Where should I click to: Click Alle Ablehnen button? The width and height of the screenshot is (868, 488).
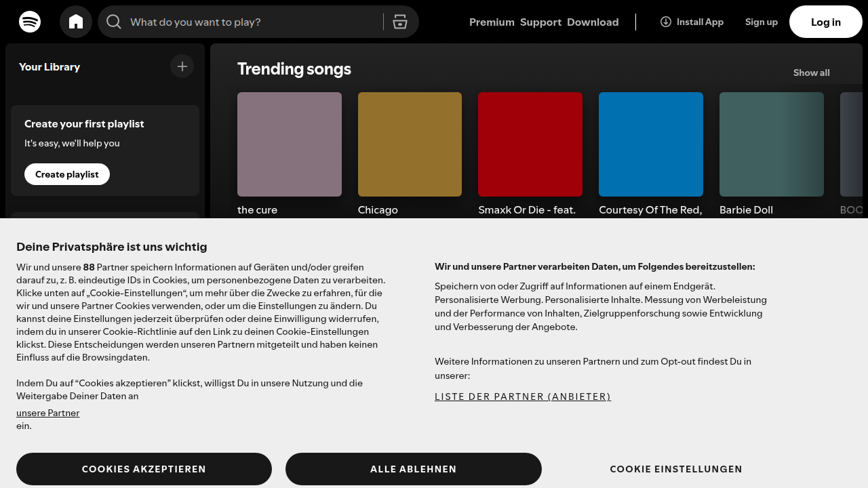(x=414, y=469)
